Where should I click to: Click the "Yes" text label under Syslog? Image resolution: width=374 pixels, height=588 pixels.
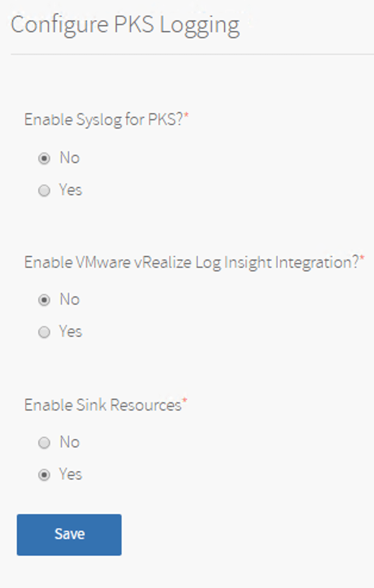(x=70, y=190)
